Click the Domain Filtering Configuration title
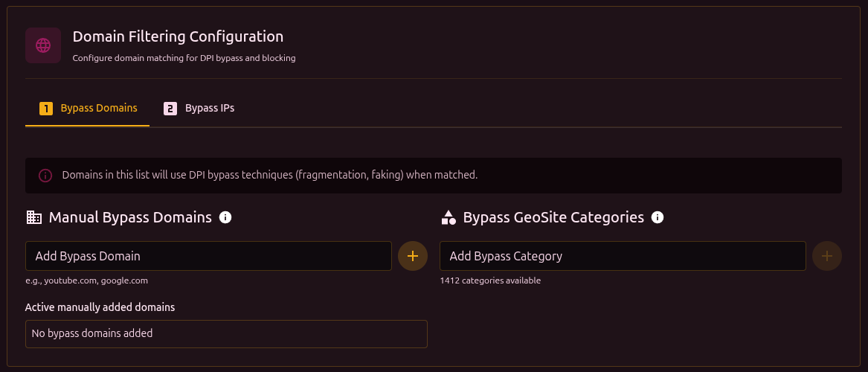The width and height of the screenshot is (868, 372). click(x=178, y=36)
